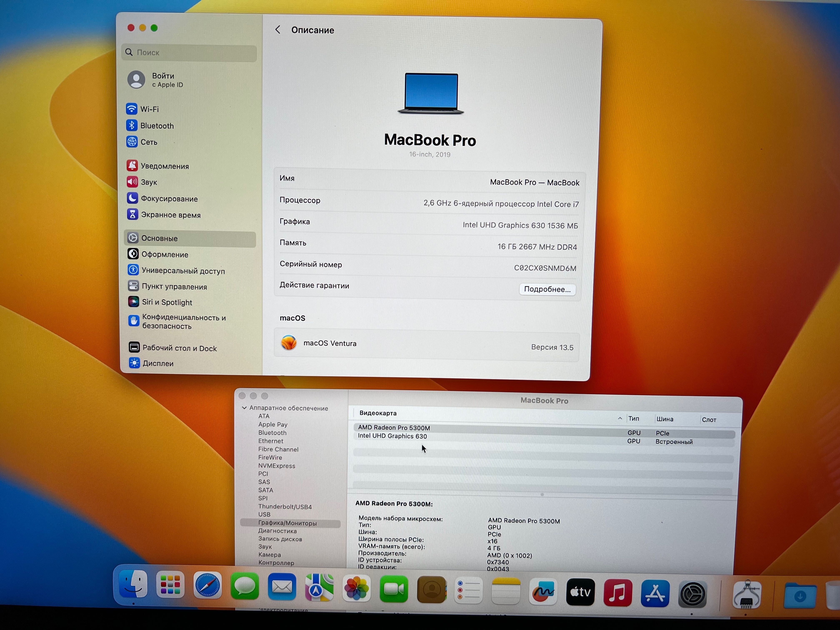The height and width of the screenshot is (630, 840).
Task: Select Диагностика in hardware tree
Action: pos(277,531)
